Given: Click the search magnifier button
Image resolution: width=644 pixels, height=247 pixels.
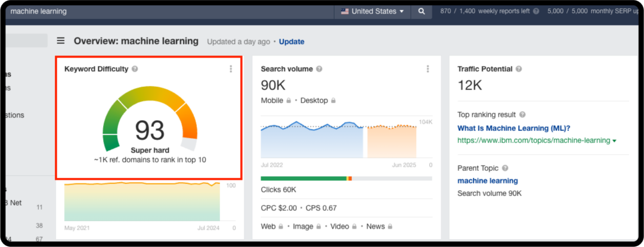Looking at the screenshot, I should pos(422,11).
